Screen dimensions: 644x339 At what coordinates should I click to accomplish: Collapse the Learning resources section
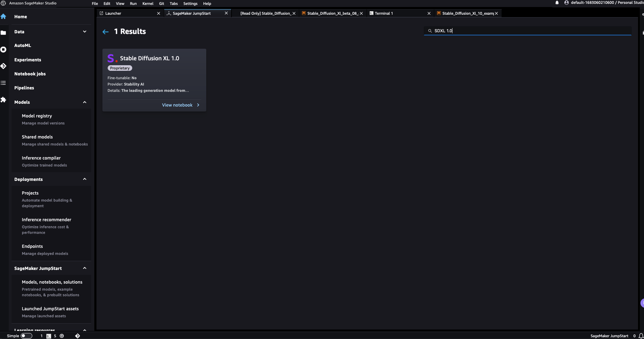(85, 330)
